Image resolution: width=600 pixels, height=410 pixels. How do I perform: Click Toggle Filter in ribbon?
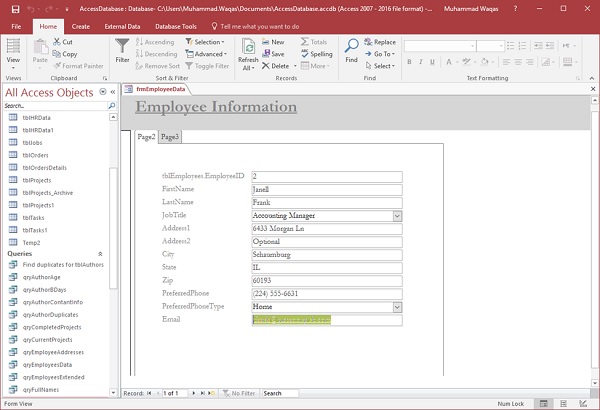click(208, 66)
